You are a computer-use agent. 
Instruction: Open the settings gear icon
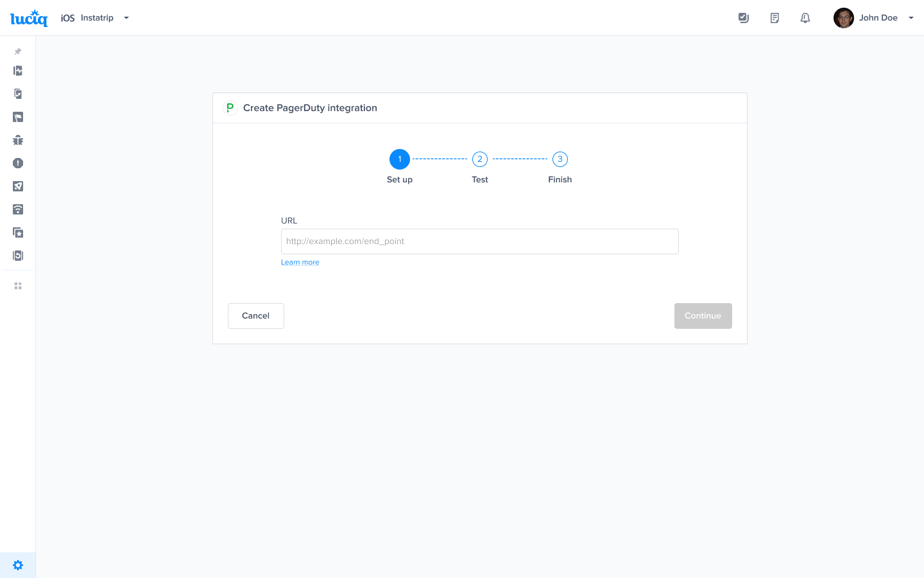coord(18,565)
